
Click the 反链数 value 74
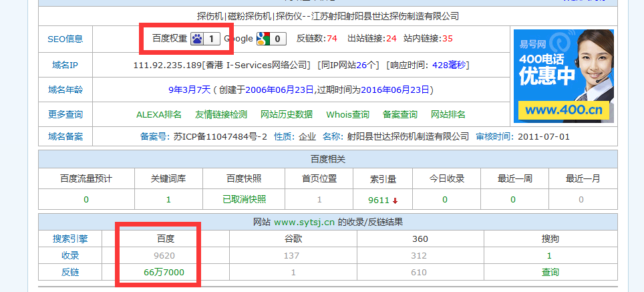coord(332,39)
